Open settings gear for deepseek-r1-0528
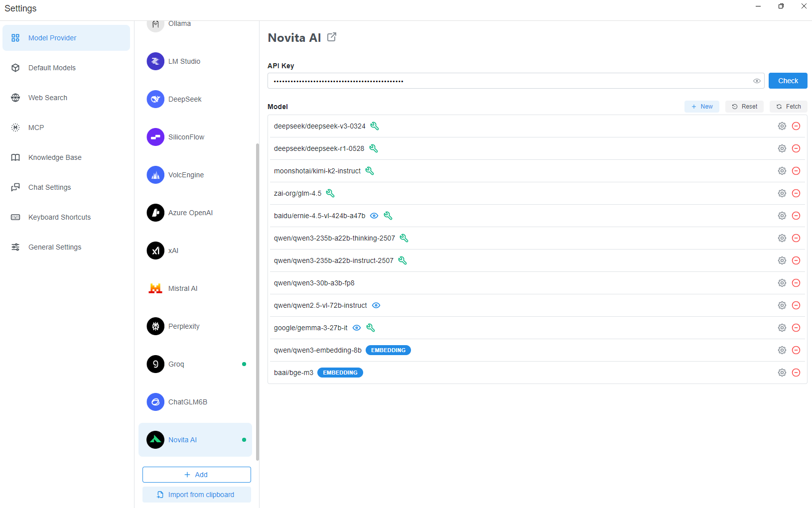This screenshot has width=812, height=508. click(x=782, y=148)
